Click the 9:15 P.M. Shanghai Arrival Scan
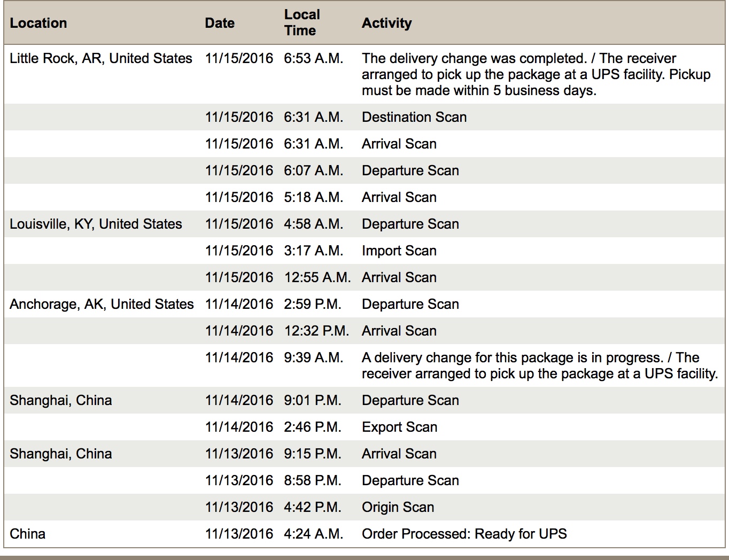Viewport: 729px width, 560px height. pos(364,454)
